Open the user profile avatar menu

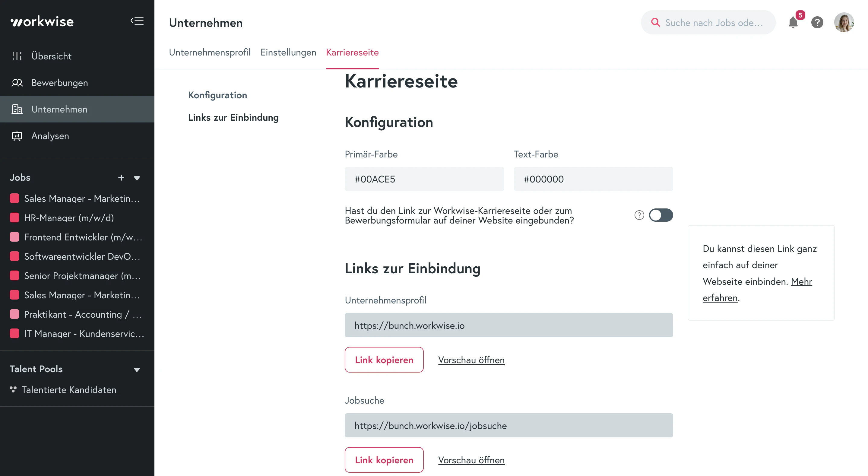[x=844, y=23]
